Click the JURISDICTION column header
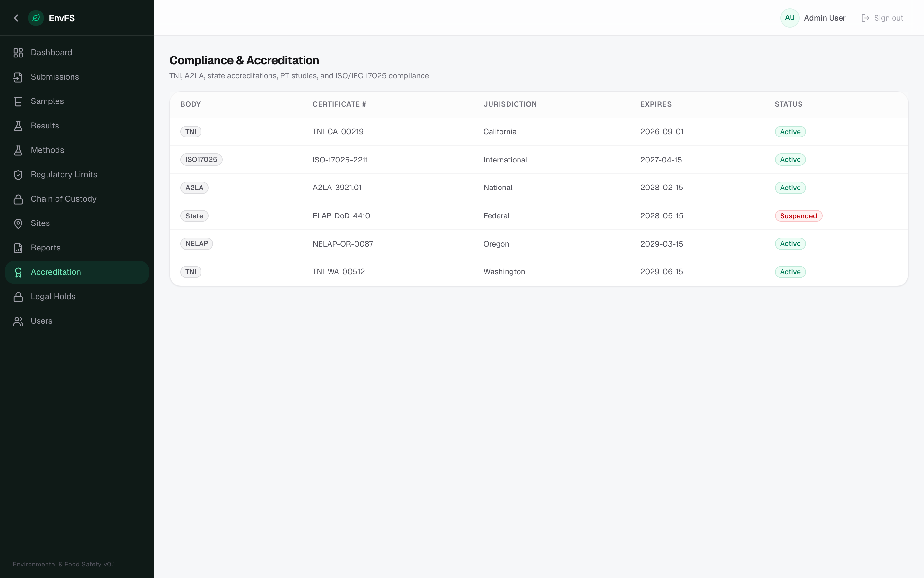Screen dimensions: 924x578 510,104
